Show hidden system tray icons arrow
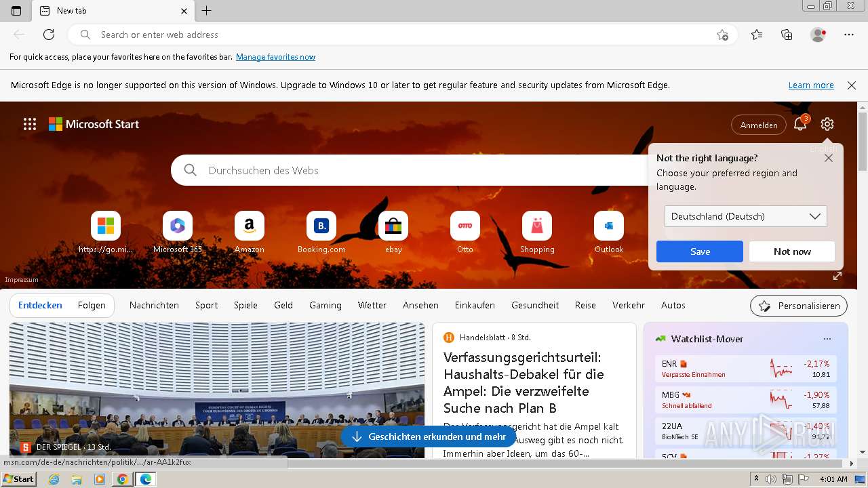This screenshot has width=868, height=488. [756, 479]
